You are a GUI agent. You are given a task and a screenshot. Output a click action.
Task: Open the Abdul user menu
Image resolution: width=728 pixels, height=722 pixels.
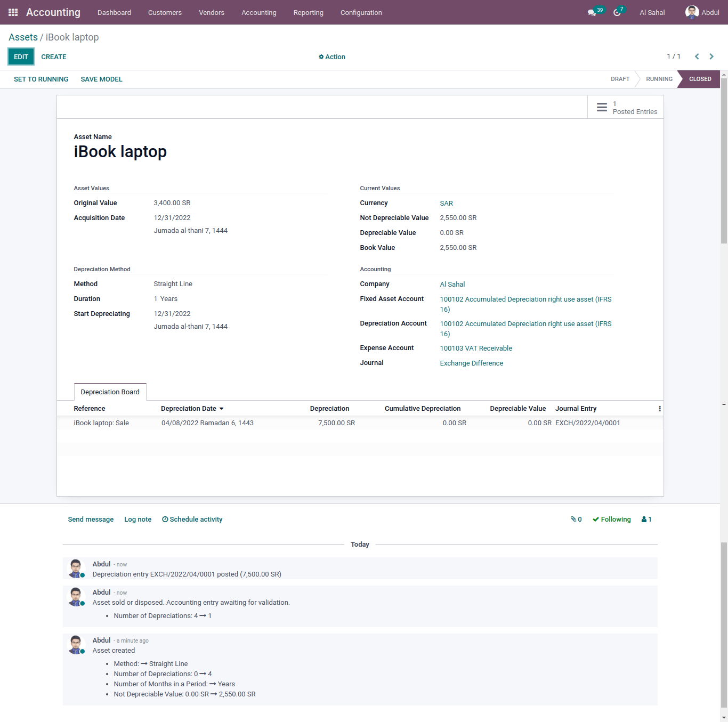pos(702,12)
